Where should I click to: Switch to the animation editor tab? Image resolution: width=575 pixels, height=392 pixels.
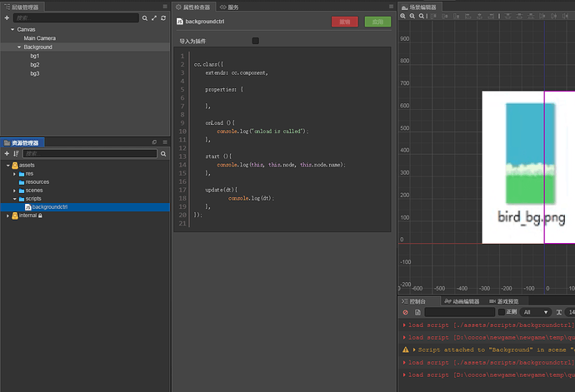pyautogui.click(x=460, y=301)
